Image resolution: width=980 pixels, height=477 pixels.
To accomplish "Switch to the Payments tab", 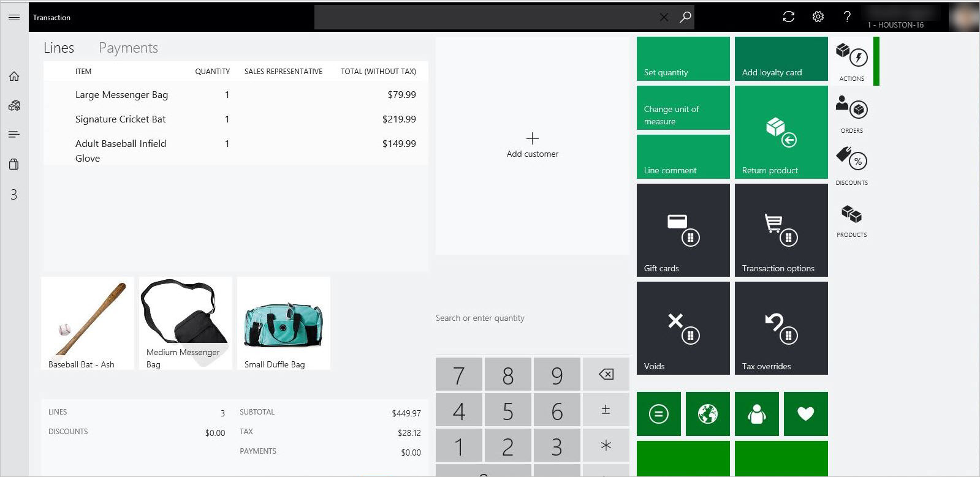I will (128, 48).
